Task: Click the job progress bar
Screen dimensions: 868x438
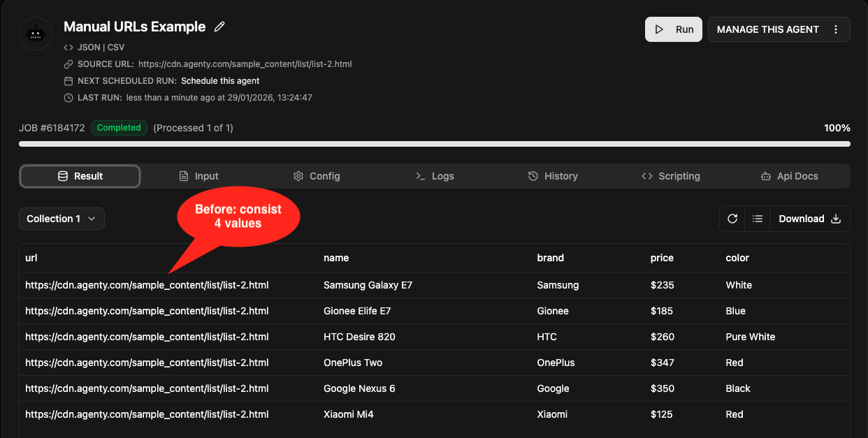Action: point(434,144)
